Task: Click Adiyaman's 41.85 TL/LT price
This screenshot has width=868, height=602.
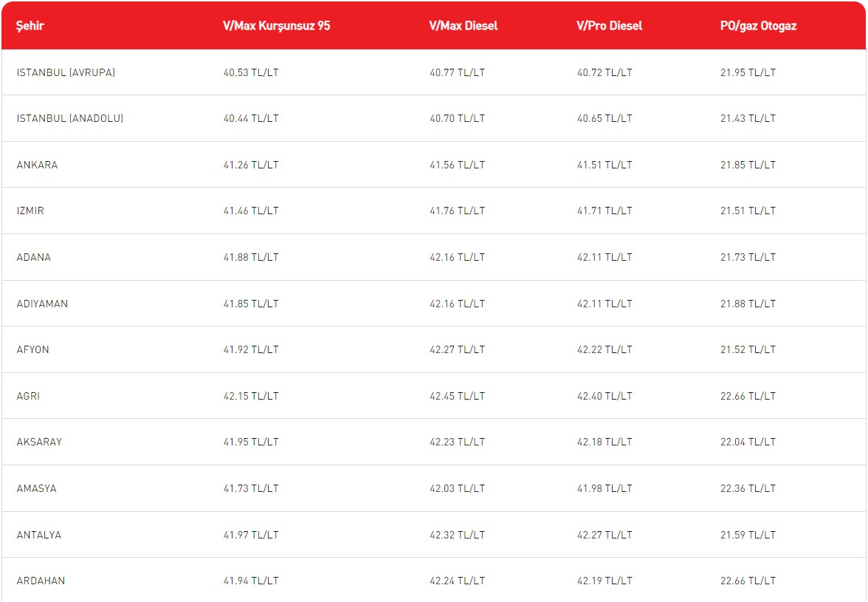Action: pos(251,304)
